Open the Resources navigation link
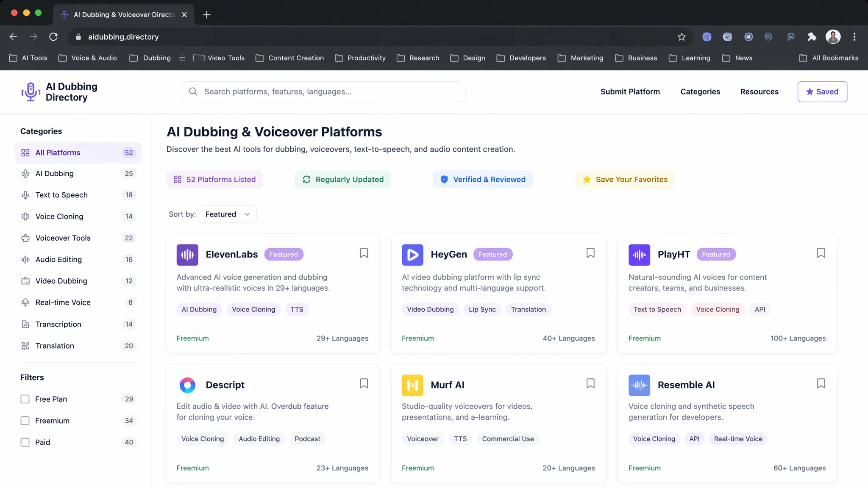 [759, 91]
